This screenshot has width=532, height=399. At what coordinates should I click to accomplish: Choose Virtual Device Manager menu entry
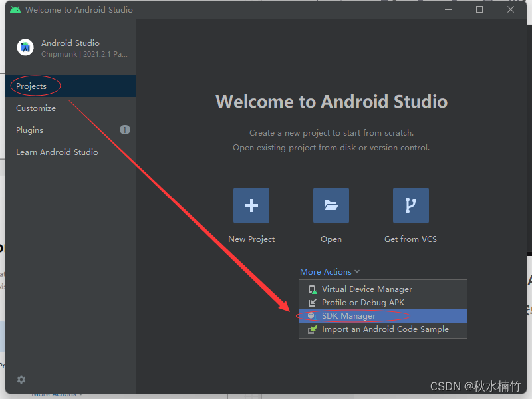click(x=383, y=289)
